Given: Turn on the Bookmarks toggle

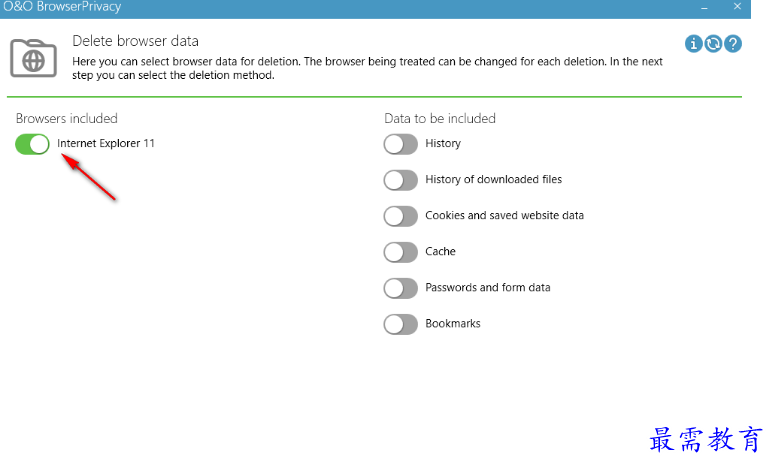Looking at the screenshot, I should point(401,324).
